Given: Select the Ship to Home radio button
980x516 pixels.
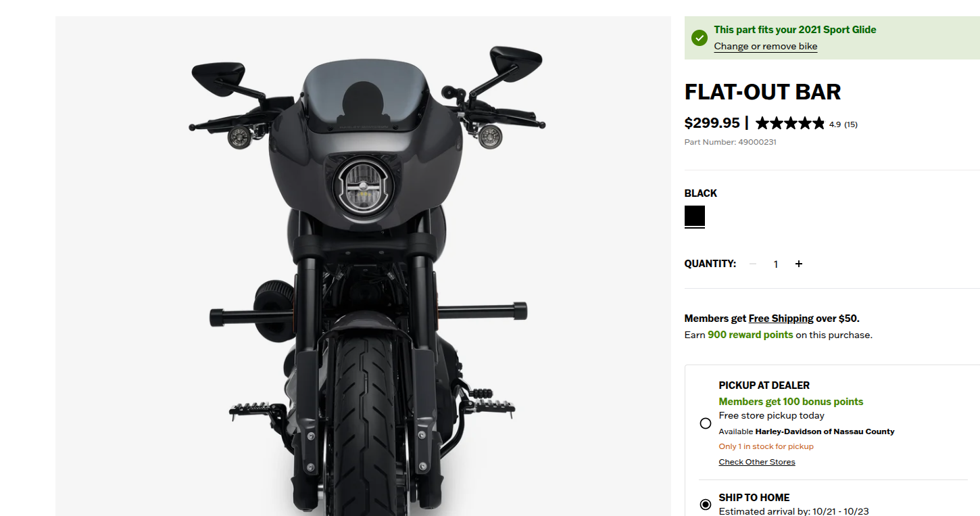Looking at the screenshot, I should (x=706, y=505).
